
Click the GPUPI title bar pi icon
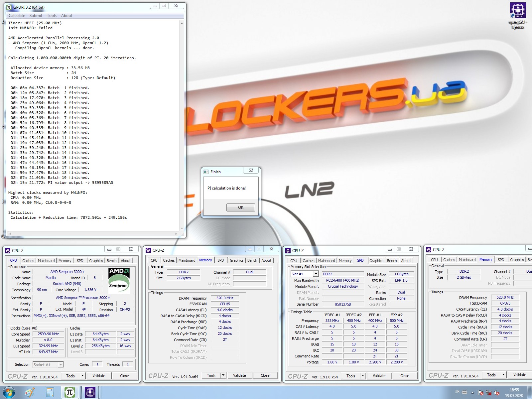point(9,7)
